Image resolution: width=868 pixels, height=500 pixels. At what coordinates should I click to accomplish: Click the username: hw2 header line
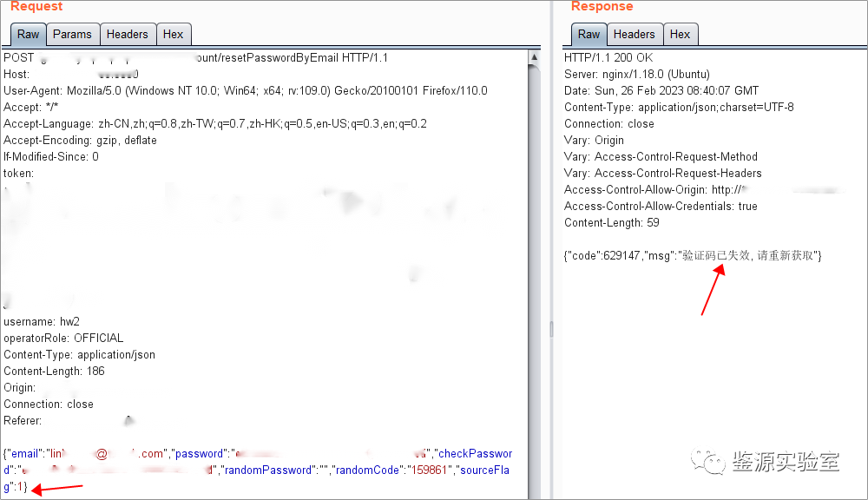[42, 322]
